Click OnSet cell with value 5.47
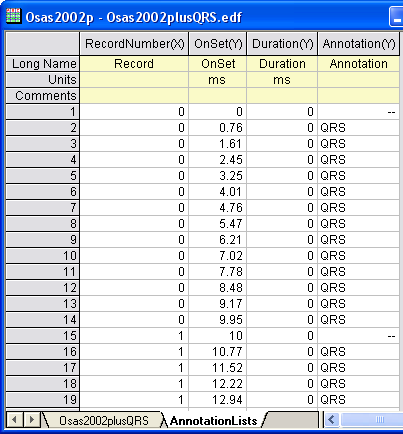403x434 pixels. [218, 224]
